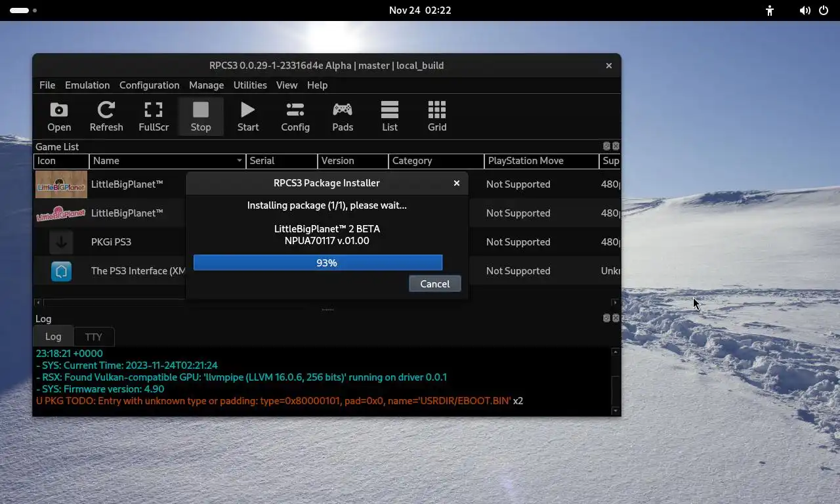Open the power menu icon
Screen dimensions: 840x504
(823, 10)
